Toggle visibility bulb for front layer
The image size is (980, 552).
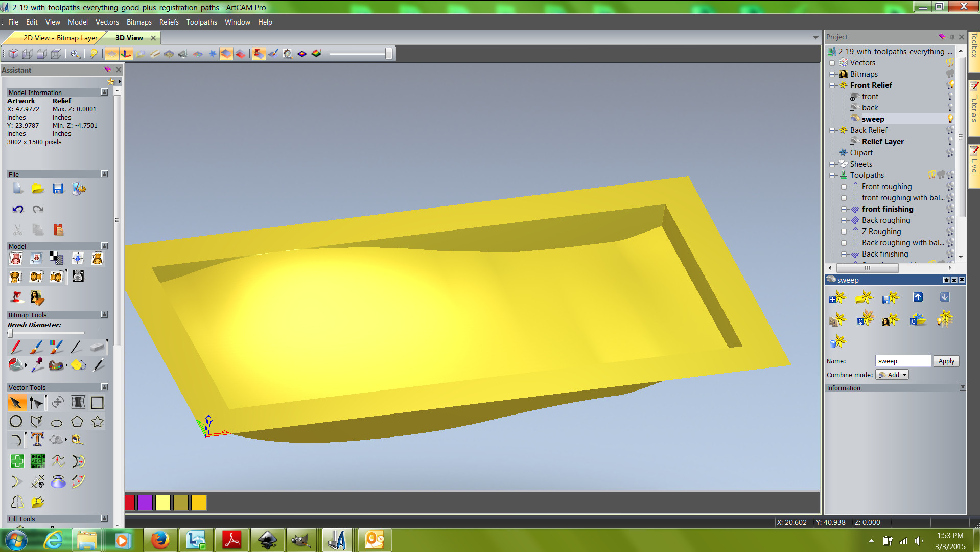click(950, 96)
